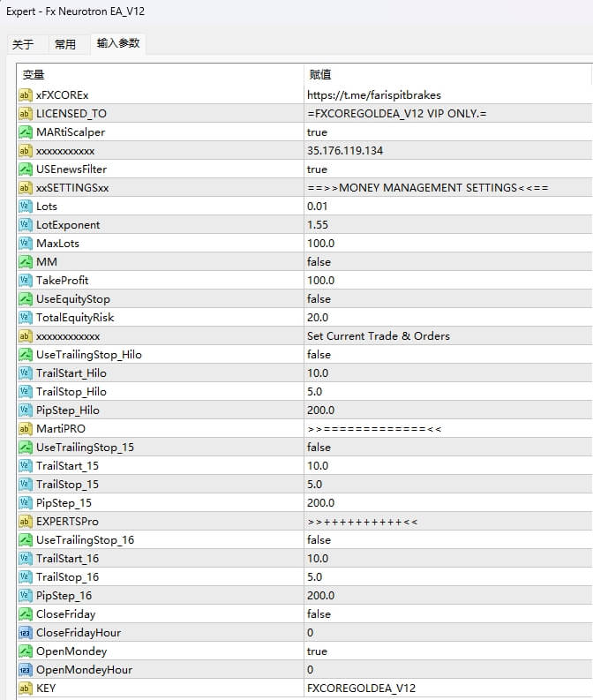
Task: Click the double icon beside TotalEquityRisk
Action: [x=26, y=318]
